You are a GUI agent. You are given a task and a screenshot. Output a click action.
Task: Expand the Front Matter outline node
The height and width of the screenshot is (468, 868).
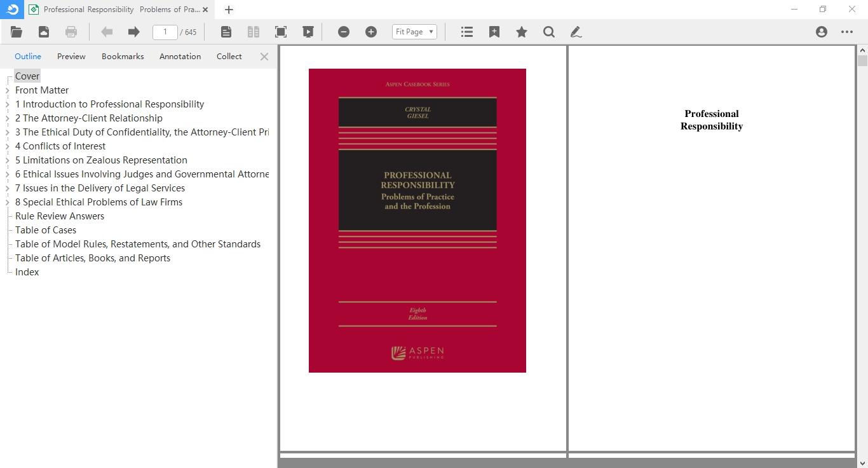click(7, 90)
